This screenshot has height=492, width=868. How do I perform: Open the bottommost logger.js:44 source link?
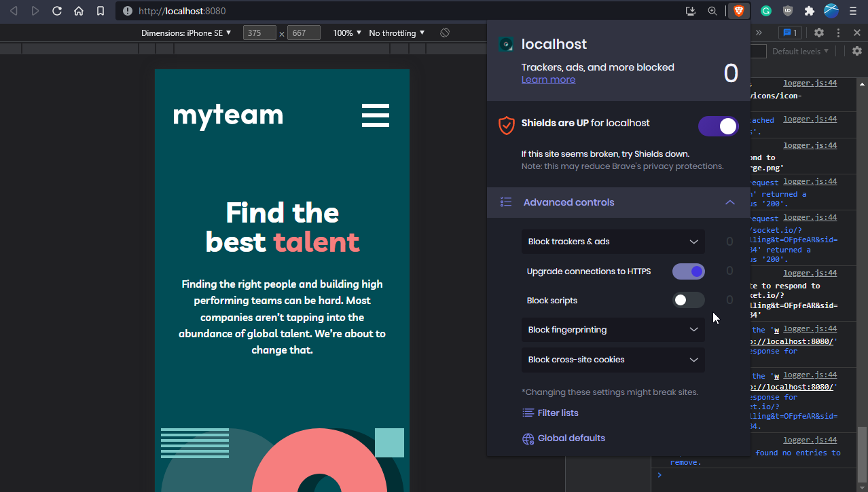point(810,440)
